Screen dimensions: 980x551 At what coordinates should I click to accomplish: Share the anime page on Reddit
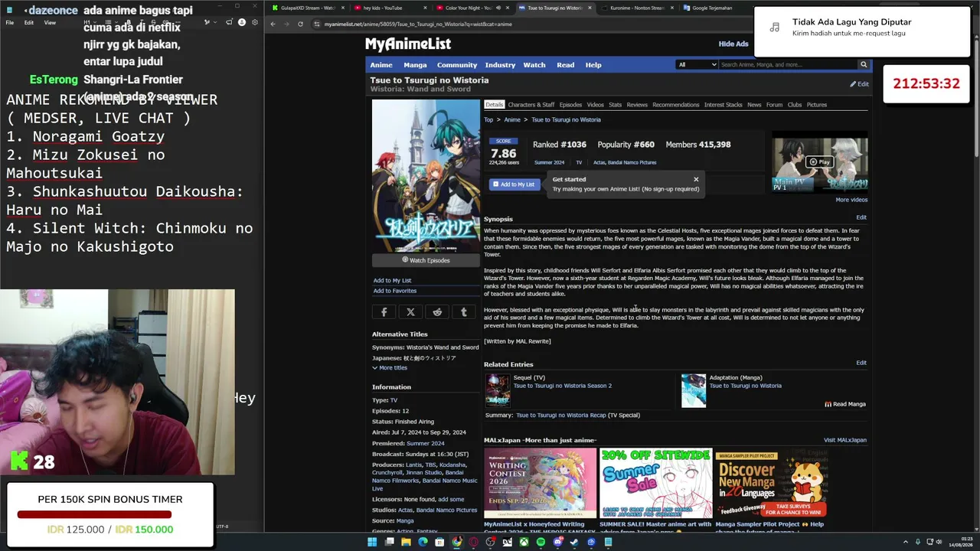pos(437,312)
